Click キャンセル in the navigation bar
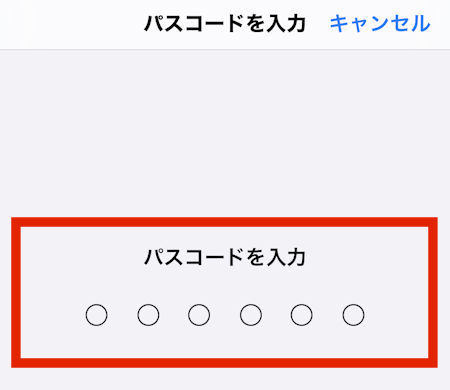 (x=380, y=24)
